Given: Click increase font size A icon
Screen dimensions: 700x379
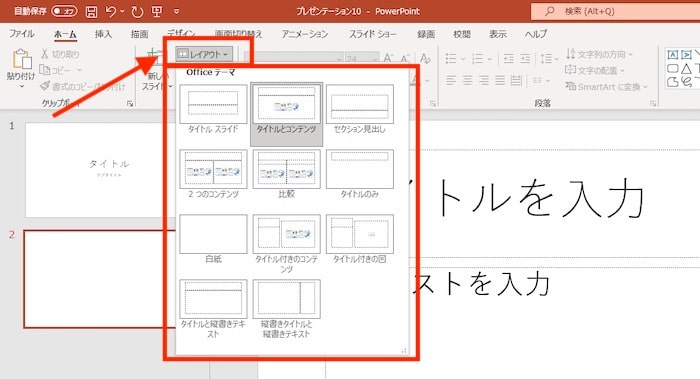Looking at the screenshot, I should [x=388, y=58].
